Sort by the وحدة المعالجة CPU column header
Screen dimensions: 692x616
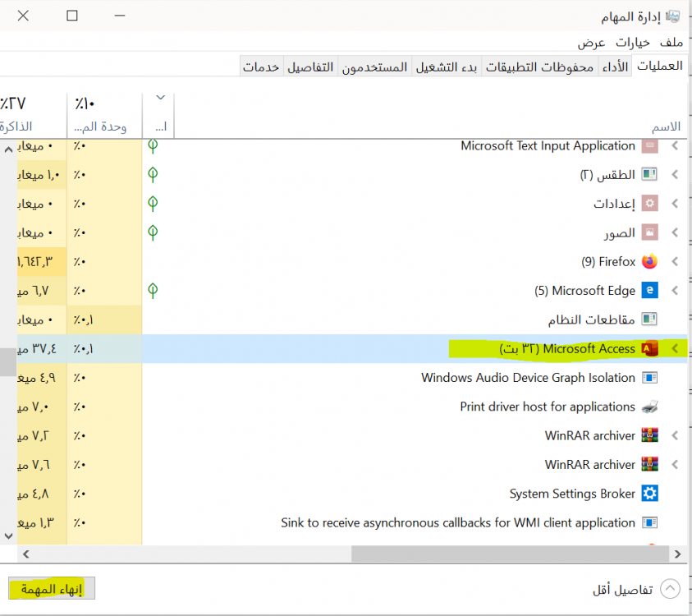click(x=104, y=116)
